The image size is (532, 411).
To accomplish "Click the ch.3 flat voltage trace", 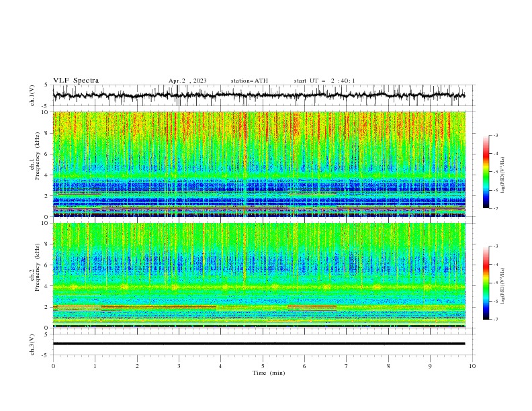I will pos(259,344).
